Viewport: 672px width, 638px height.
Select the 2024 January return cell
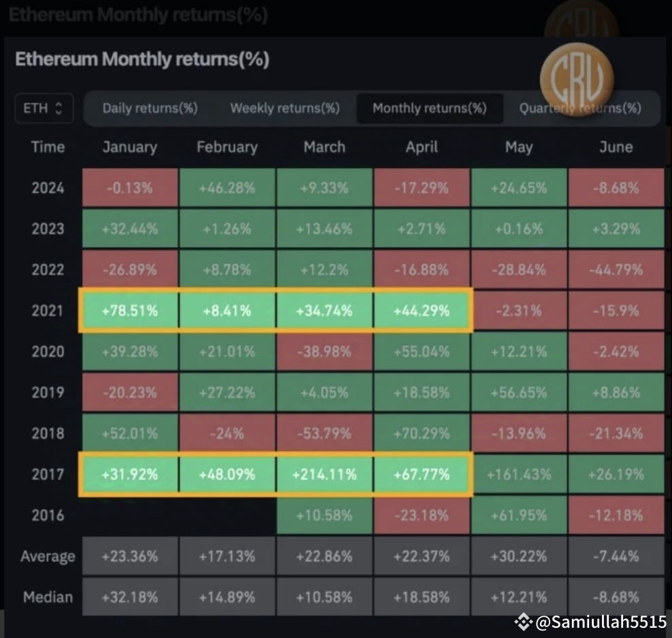click(x=129, y=188)
